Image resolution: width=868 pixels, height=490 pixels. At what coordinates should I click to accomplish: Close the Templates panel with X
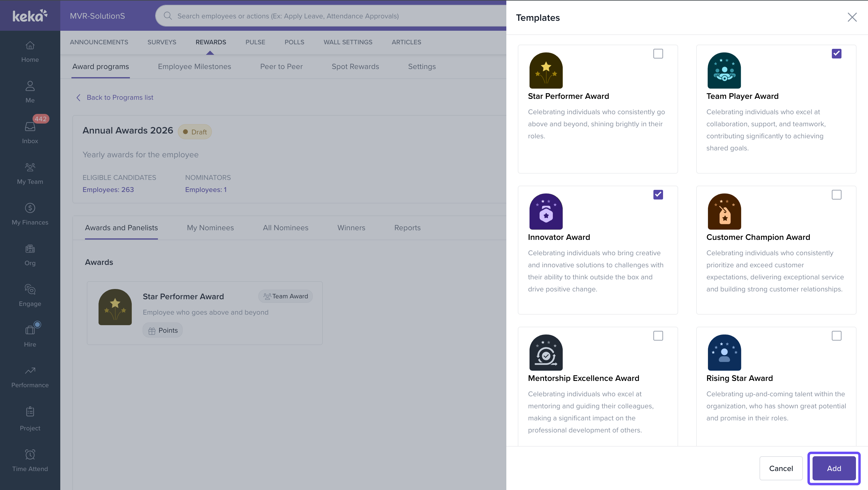(x=852, y=17)
